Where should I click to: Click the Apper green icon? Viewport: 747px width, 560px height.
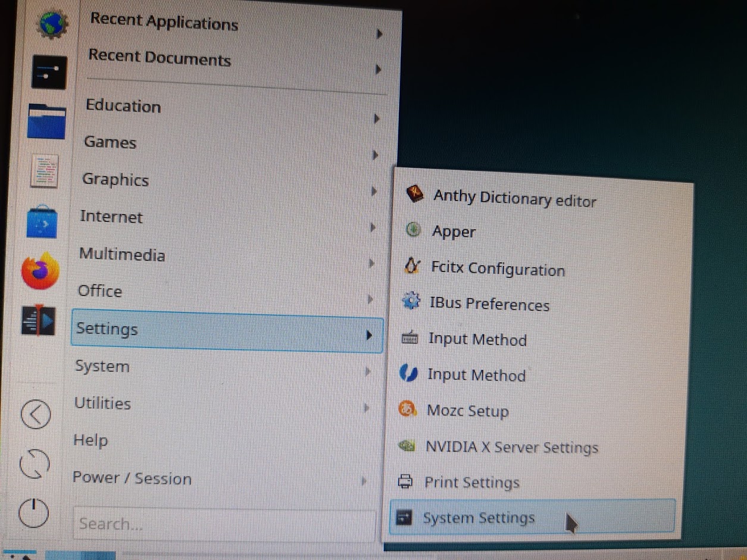click(x=414, y=230)
